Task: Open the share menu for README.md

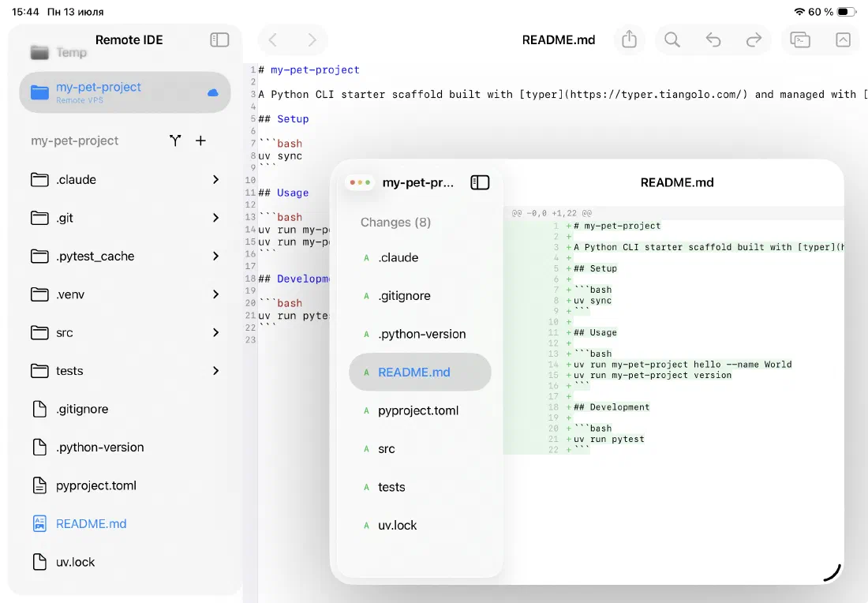Action: pyautogui.click(x=630, y=40)
